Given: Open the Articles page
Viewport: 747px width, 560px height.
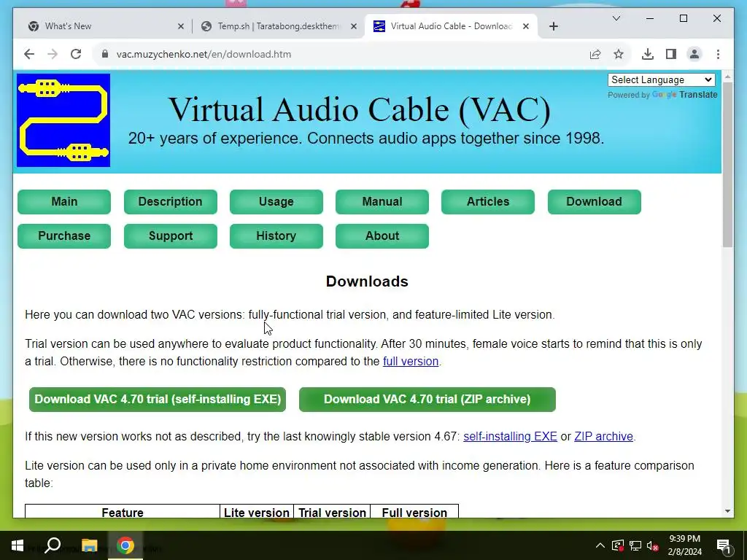Looking at the screenshot, I should (x=488, y=201).
